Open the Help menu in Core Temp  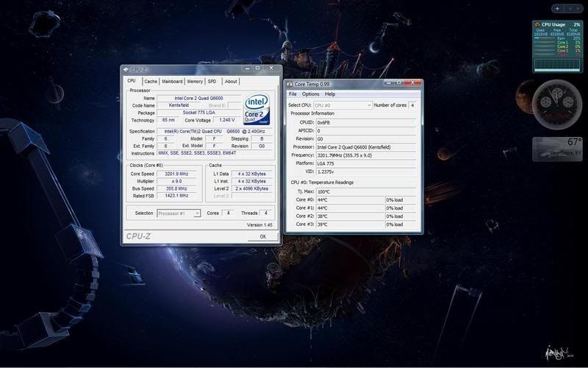tap(330, 94)
